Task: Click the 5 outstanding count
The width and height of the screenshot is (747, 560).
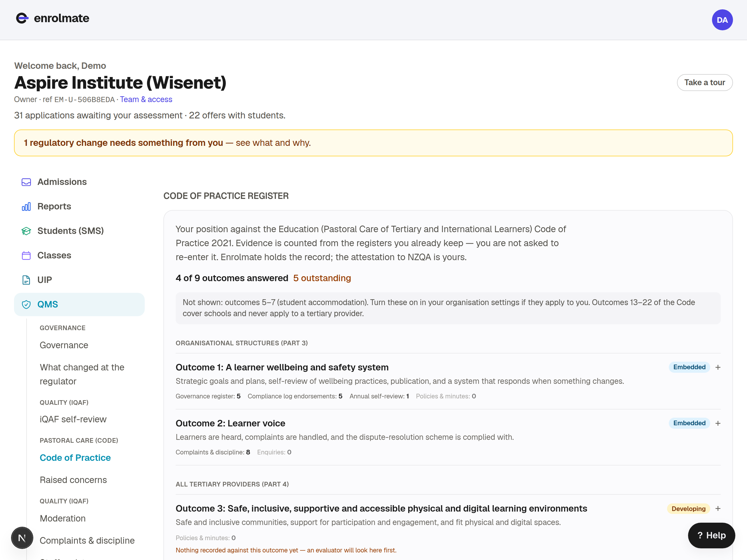Action: tap(322, 278)
